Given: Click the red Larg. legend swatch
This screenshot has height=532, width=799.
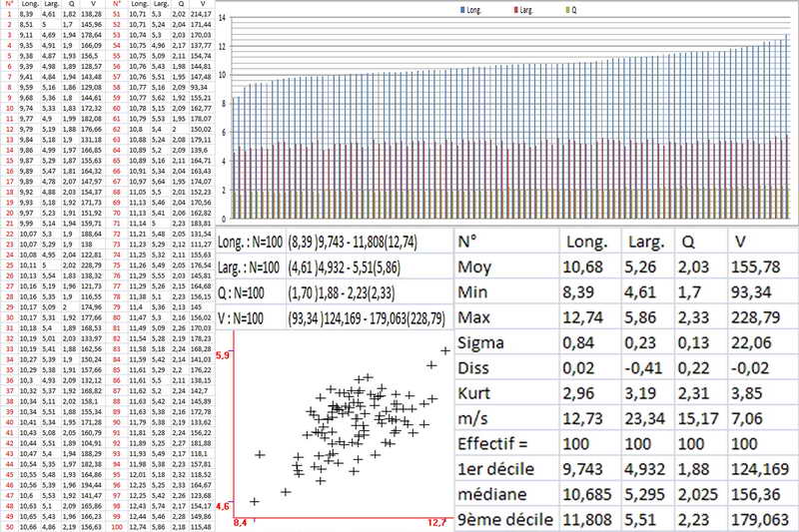Looking at the screenshot, I should pos(515,10).
